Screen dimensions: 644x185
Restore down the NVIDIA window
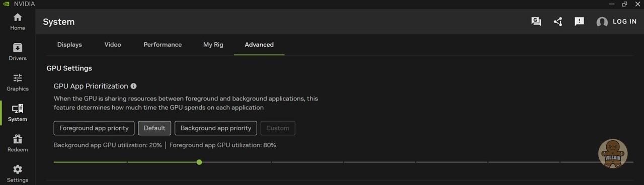[624, 4]
